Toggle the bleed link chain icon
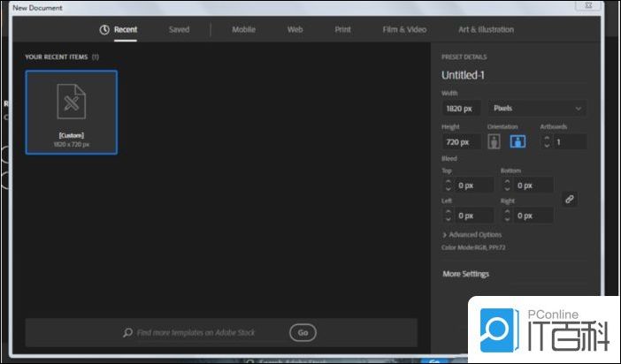 [x=570, y=199]
